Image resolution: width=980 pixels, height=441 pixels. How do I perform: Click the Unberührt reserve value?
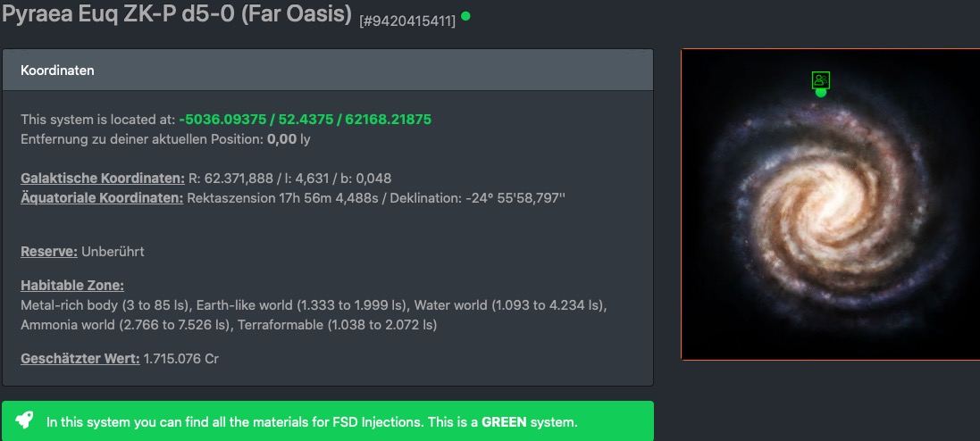(x=113, y=252)
